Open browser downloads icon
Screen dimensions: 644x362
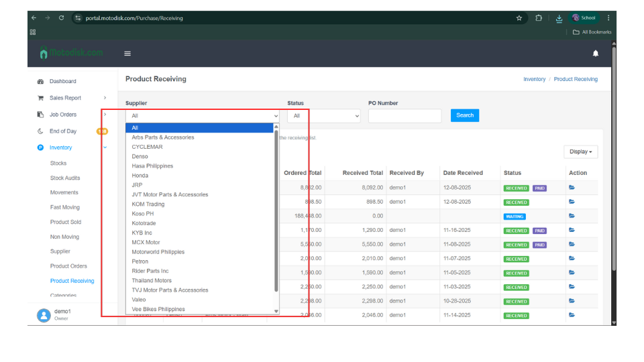click(x=559, y=18)
